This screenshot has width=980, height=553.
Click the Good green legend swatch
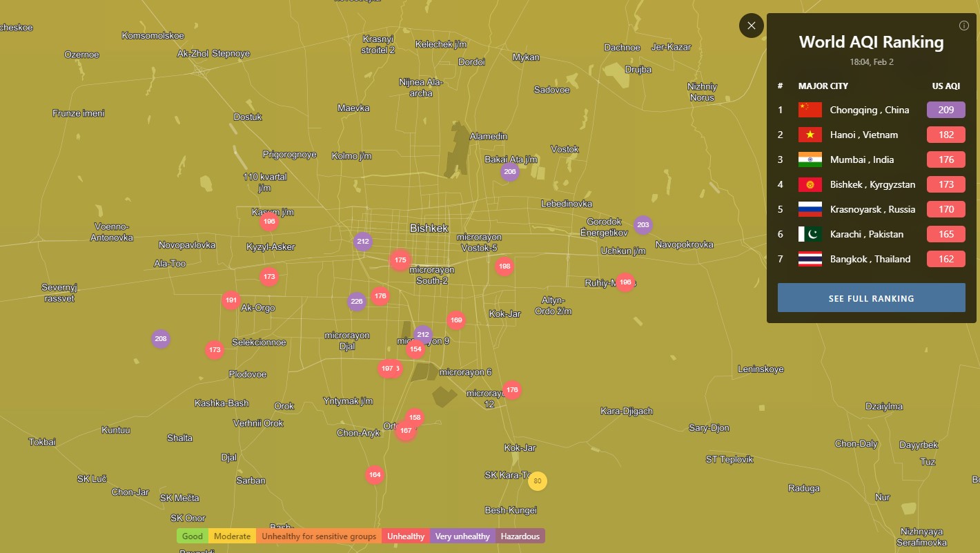[193, 536]
